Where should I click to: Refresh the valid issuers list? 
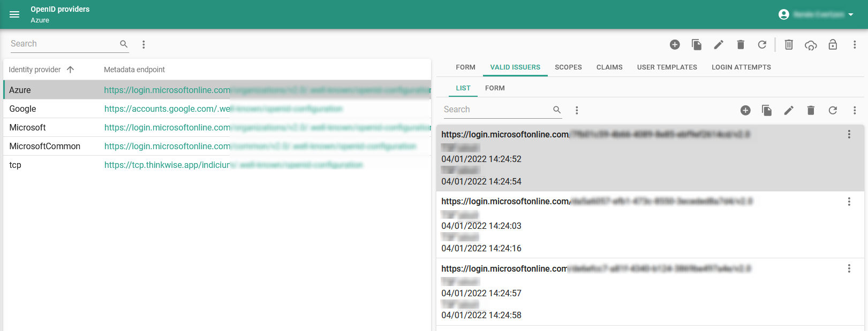coord(833,110)
